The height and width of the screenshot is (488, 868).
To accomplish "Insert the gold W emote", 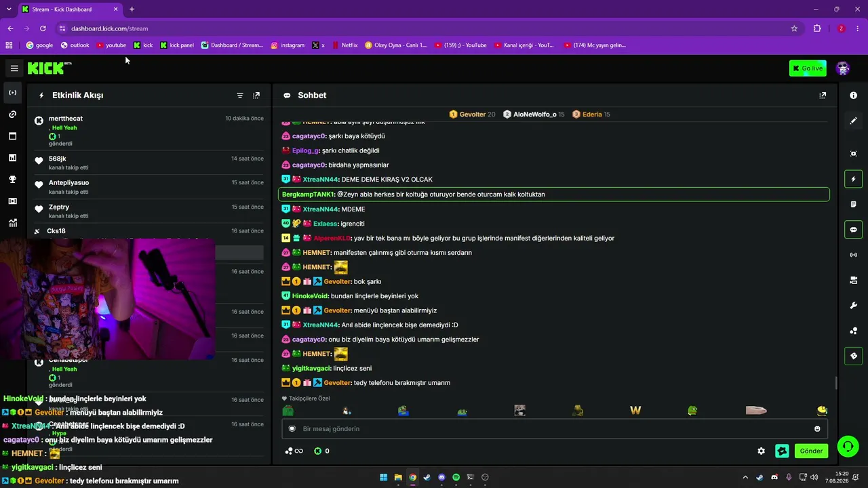I will pos(635,410).
